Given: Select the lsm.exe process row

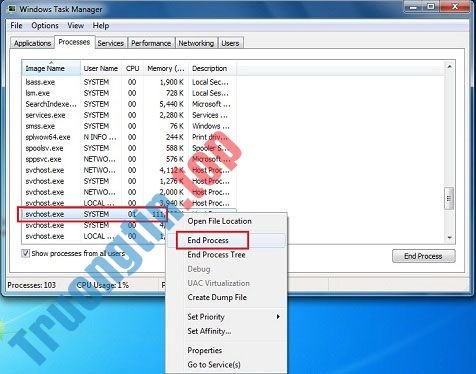Looking at the screenshot, I should coord(129,93).
